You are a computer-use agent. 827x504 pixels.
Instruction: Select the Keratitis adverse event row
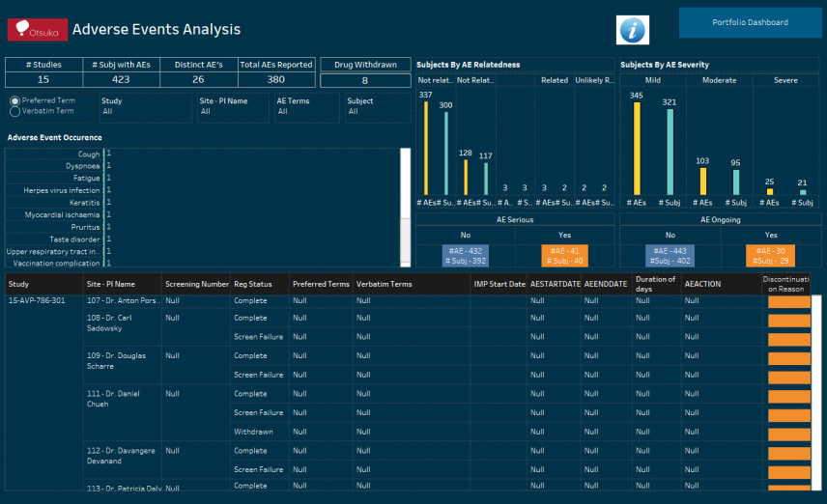tap(84, 203)
